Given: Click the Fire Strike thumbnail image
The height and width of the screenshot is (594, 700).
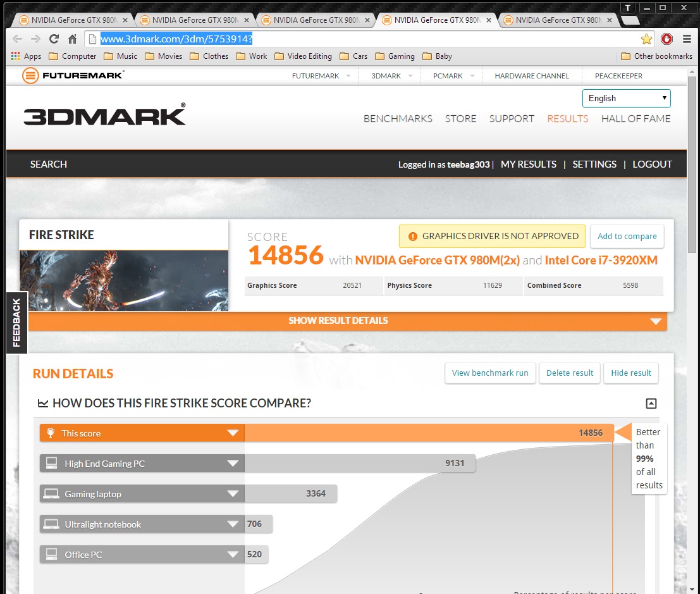Looking at the screenshot, I should click(124, 280).
